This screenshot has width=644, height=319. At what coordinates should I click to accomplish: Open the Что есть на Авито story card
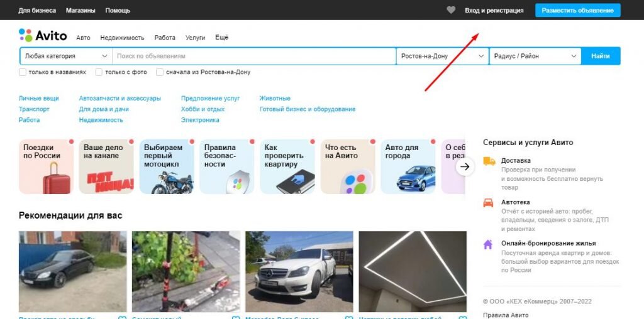coord(348,166)
